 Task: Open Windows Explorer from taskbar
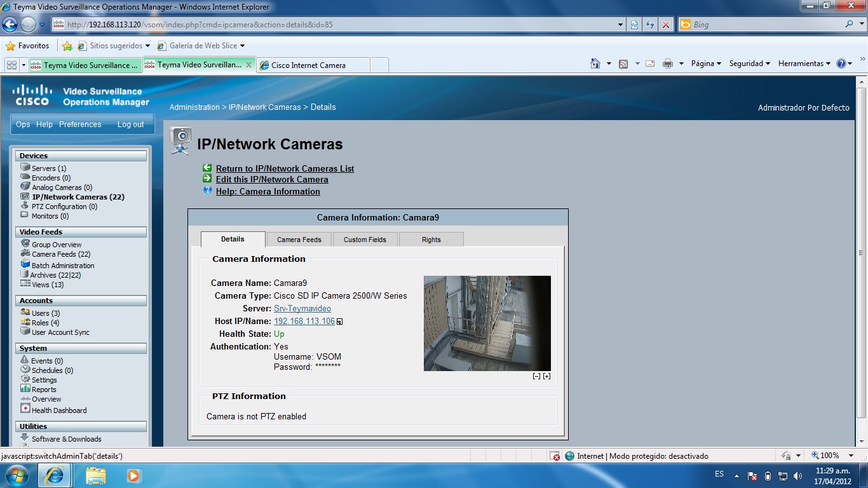pyautogui.click(x=95, y=475)
